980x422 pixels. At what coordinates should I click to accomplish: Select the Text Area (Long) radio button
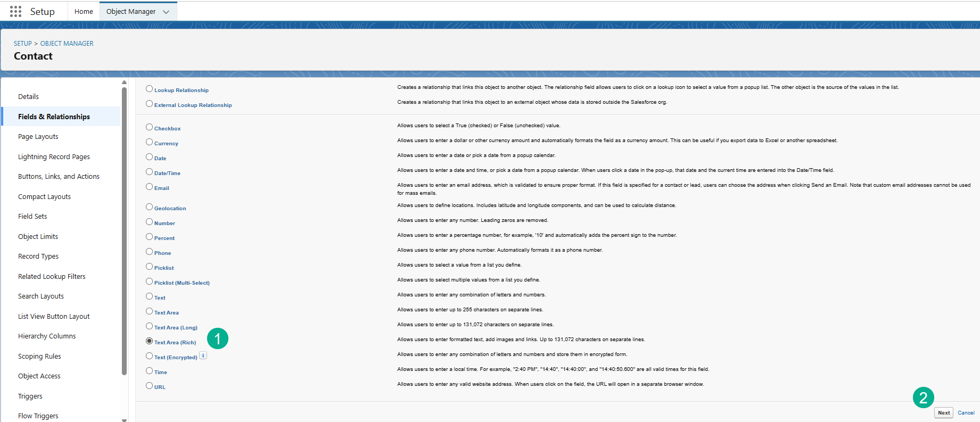click(149, 326)
